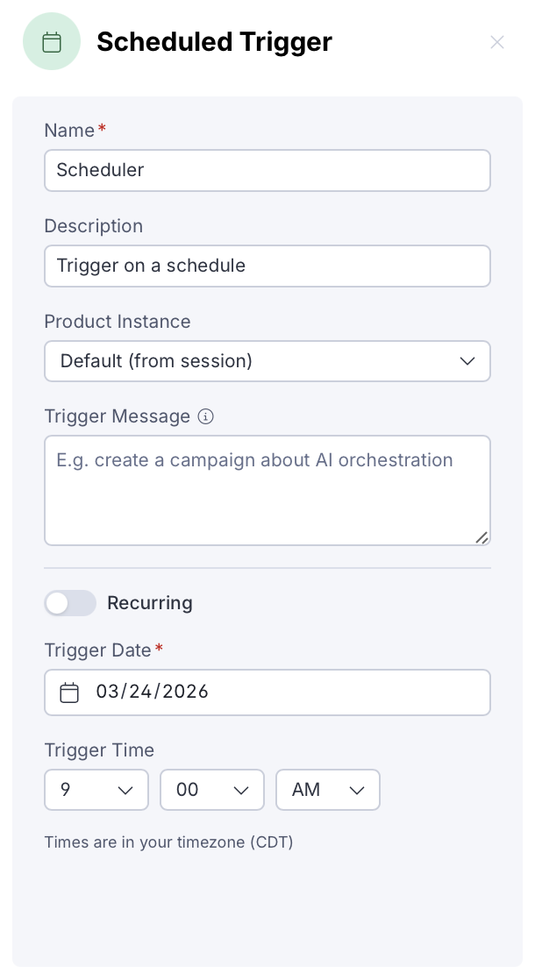
Task: Click the chevron on the Product Instance selector
Action: pos(467,361)
